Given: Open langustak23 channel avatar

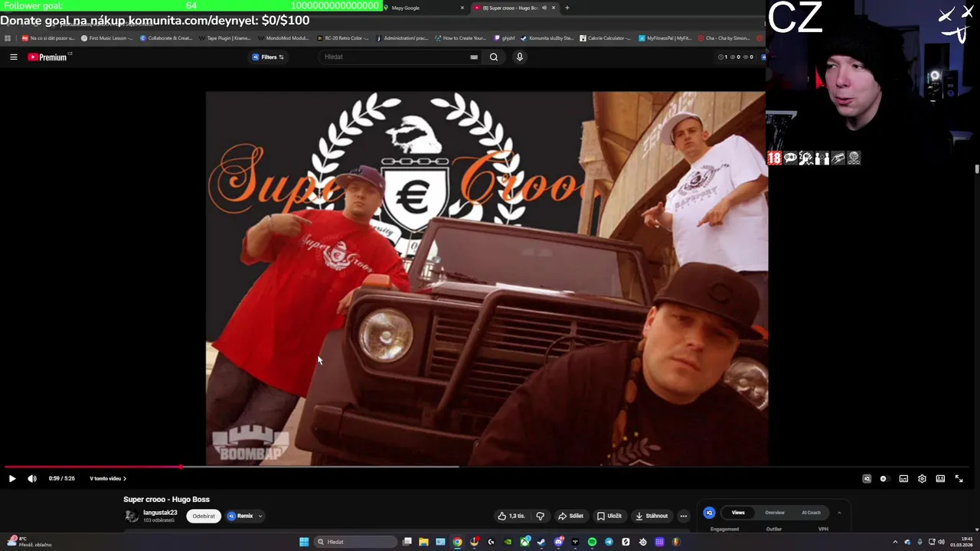Looking at the screenshot, I should tap(132, 516).
